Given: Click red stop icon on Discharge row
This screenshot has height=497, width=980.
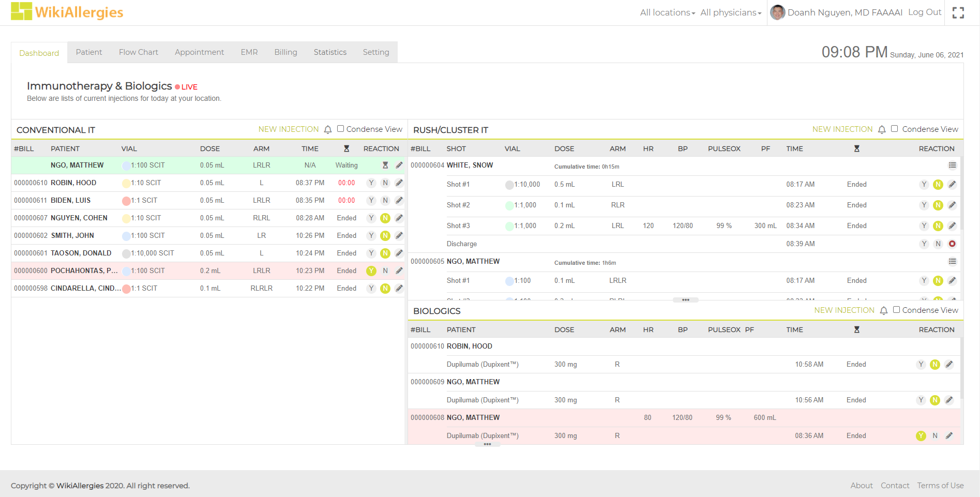Looking at the screenshot, I should coord(952,244).
